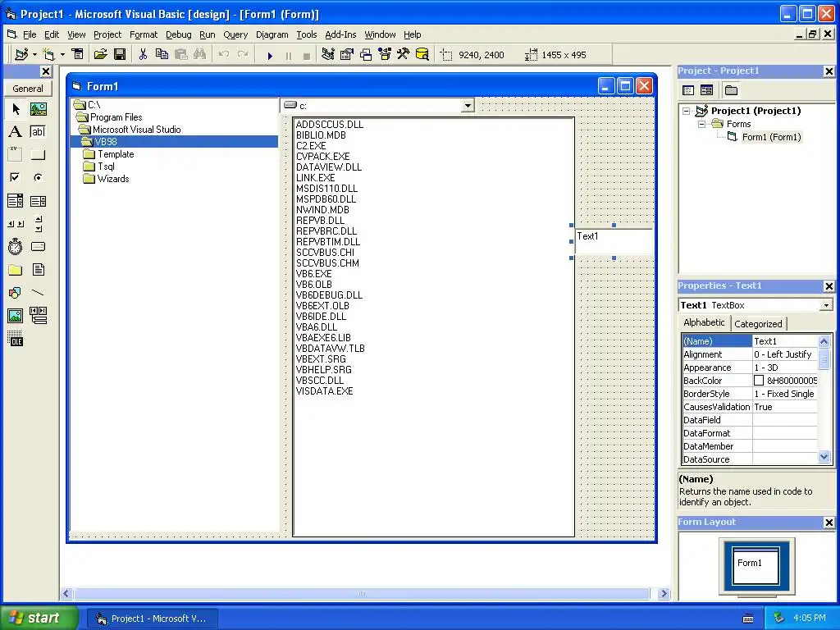Select the Timer control tool
This screenshot has height=630, width=840.
click(16, 247)
